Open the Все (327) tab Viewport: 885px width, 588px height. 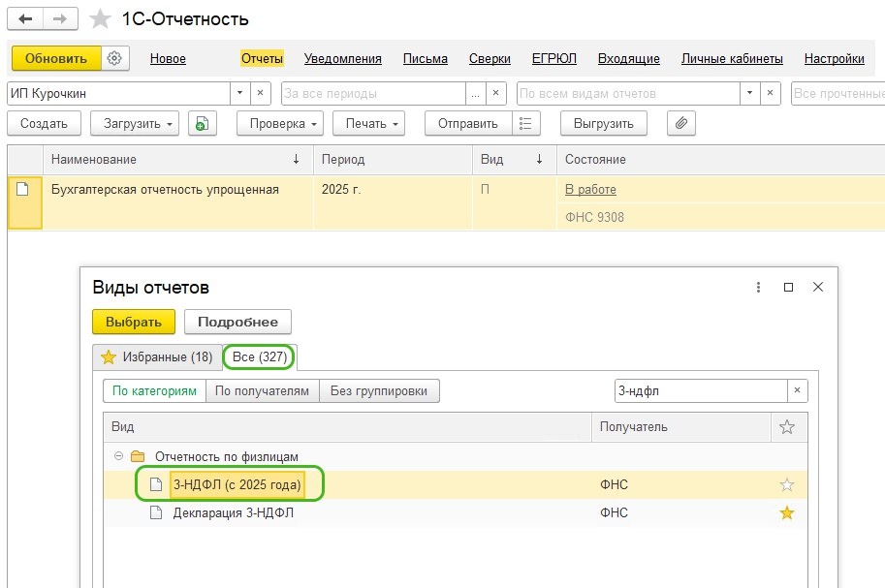coord(260,357)
